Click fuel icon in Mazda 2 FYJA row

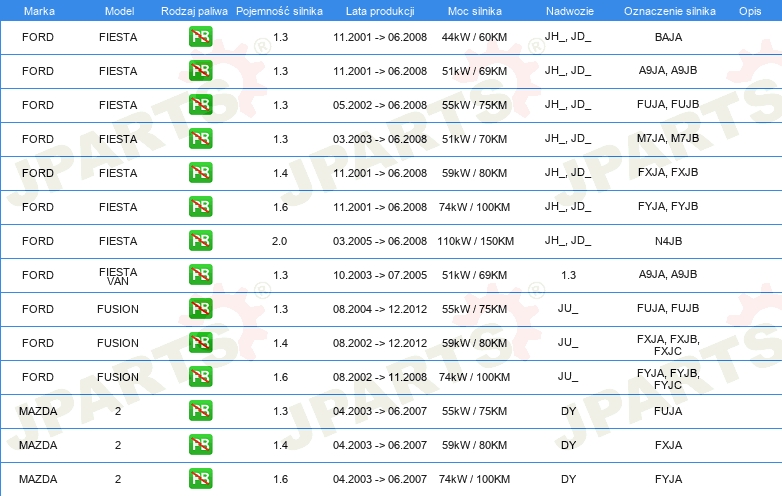(x=200, y=479)
